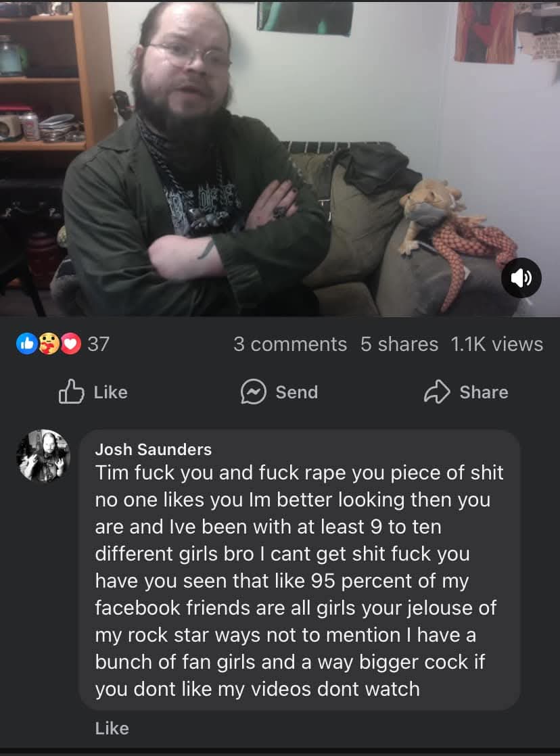
Task: Mute the video using the speaker icon
Action: point(521,278)
